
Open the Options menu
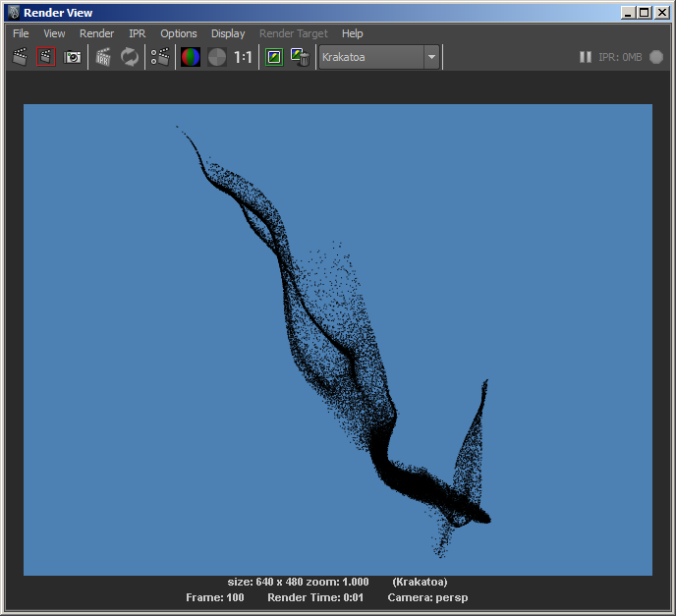pos(179,33)
